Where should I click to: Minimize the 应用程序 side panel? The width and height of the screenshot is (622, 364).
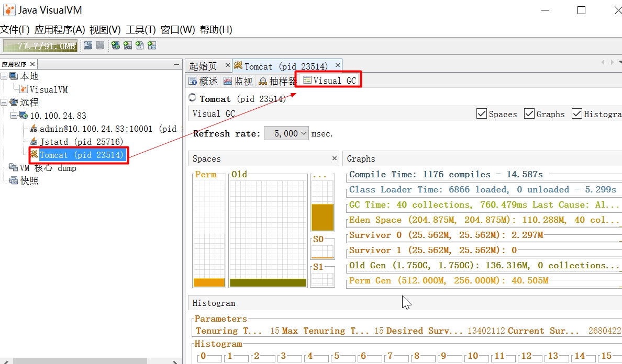click(x=176, y=64)
